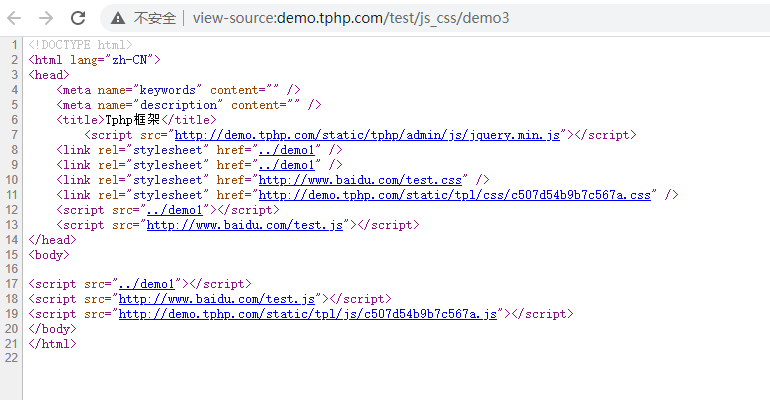Reload the page with the refresh icon
The width and height of the screenshot is (770, 400).
pyautogui.click(x=78, y=18)
